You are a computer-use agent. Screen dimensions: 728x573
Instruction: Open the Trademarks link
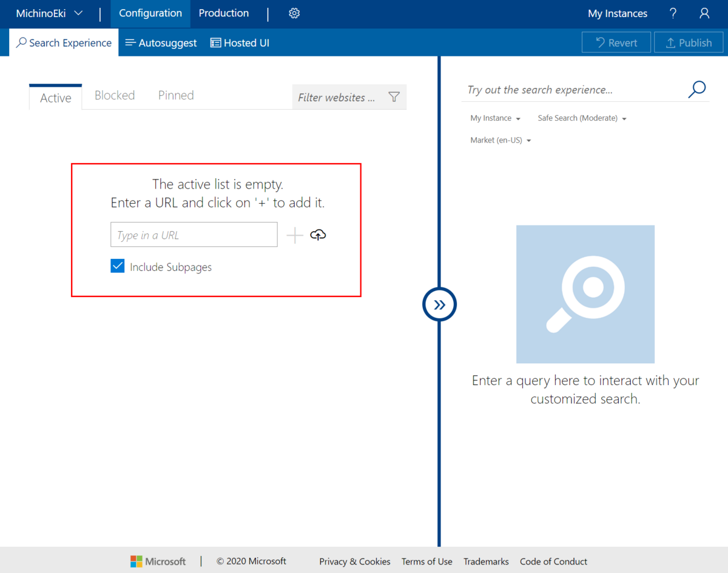coord(486,561)
